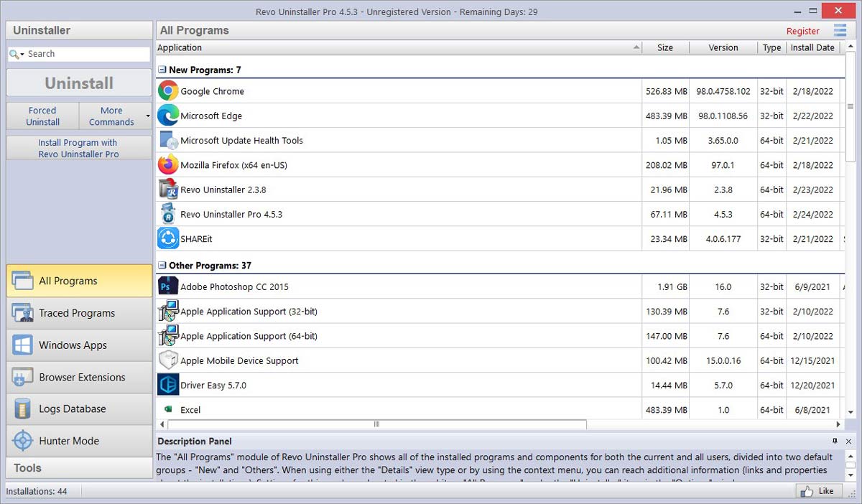862x504 pixels.
Task: Click the Like button
Action: coord(818,491)
